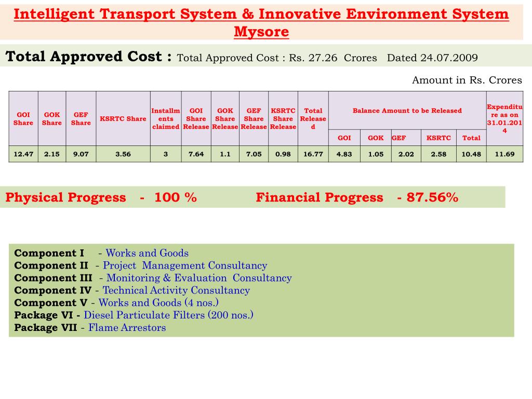Select the 'KSRTC Share' column header
The width and height of the screenshot is (532, 399).
(123, 119)
